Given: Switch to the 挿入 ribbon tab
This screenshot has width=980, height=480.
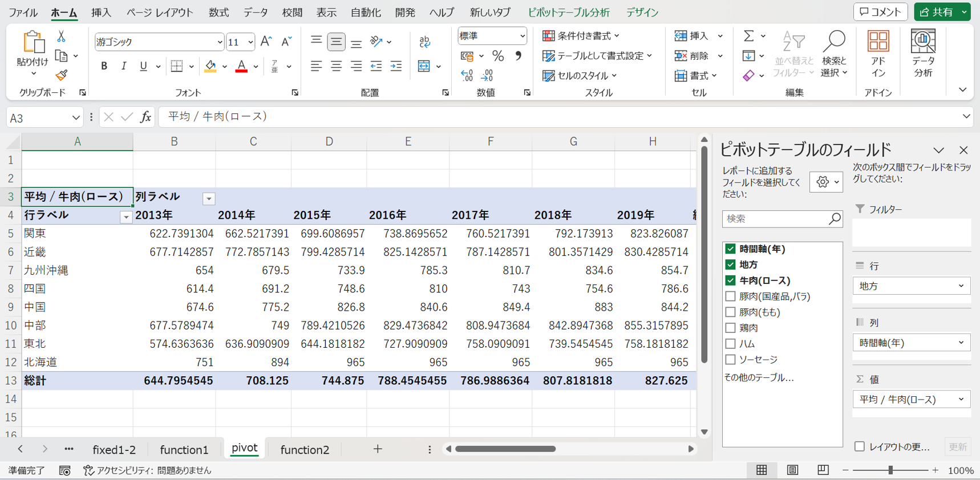Looking at the screenshot, I should click(x=101, y=12).
